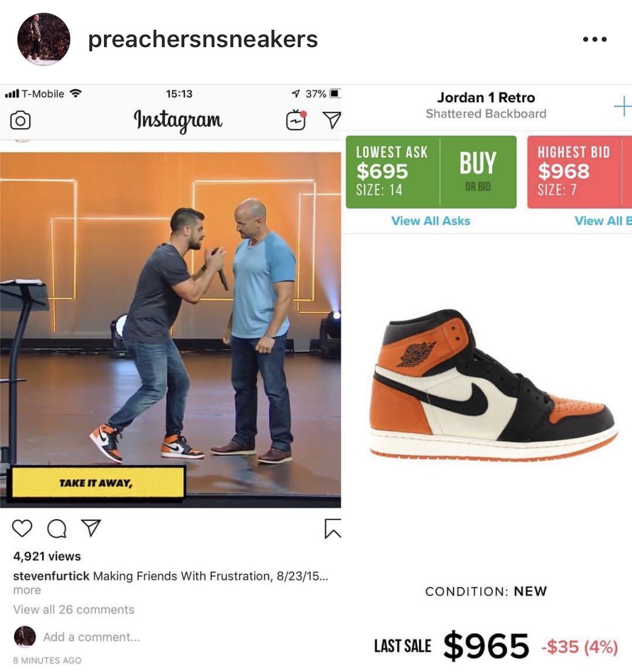Open the three-dot post options menu
Image resolution: width=632 pixels, height=672 pixels.
tap(595, 39)
